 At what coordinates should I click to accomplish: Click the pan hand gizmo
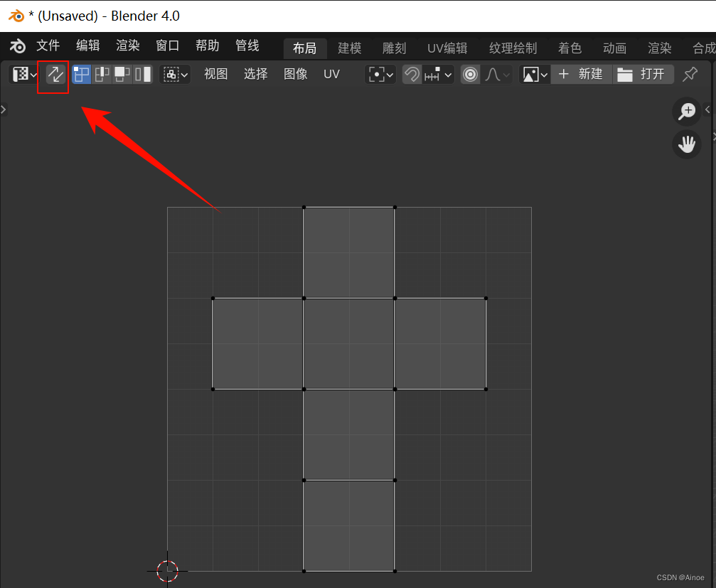(x=686, y=144)
